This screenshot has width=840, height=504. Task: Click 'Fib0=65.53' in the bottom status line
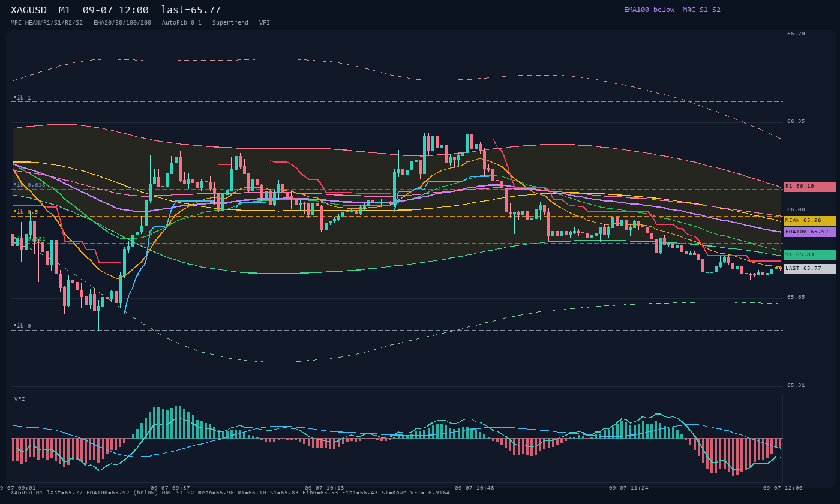pyautogui.click(x=320, y=493)
